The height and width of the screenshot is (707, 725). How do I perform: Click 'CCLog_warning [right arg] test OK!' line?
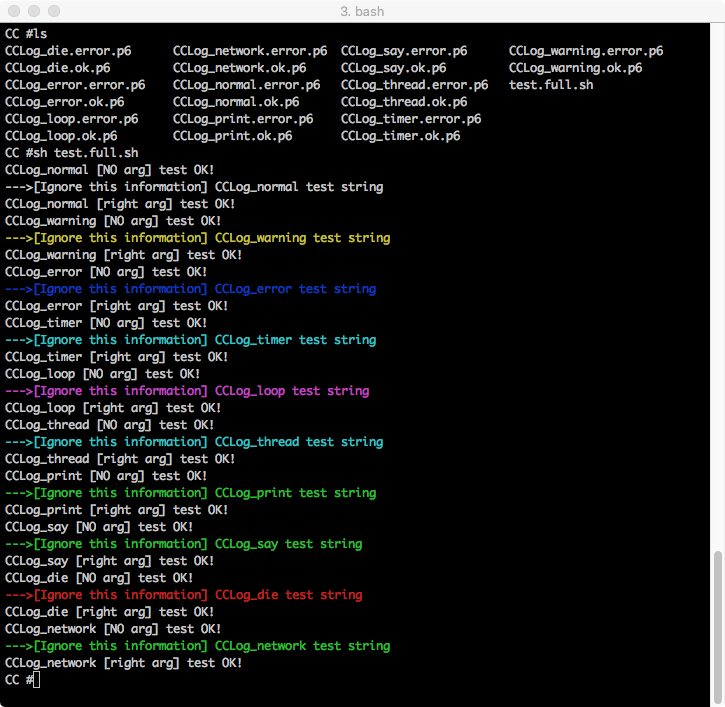pyautogui.click(x=123, y=255)
